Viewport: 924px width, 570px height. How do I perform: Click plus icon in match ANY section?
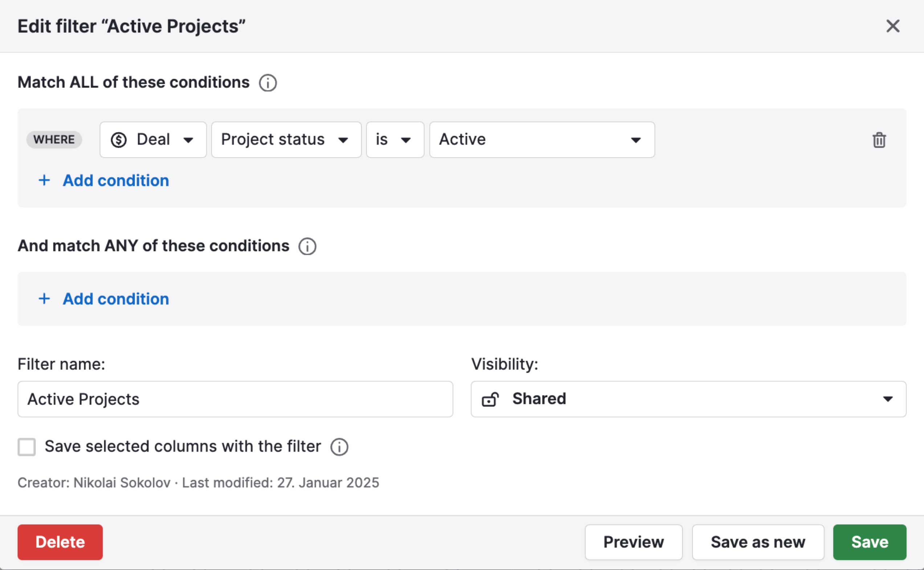(x=44, y=299)
